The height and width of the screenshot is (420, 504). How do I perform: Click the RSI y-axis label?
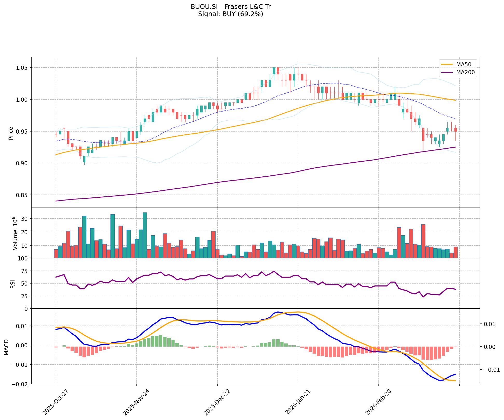point(12,285)
